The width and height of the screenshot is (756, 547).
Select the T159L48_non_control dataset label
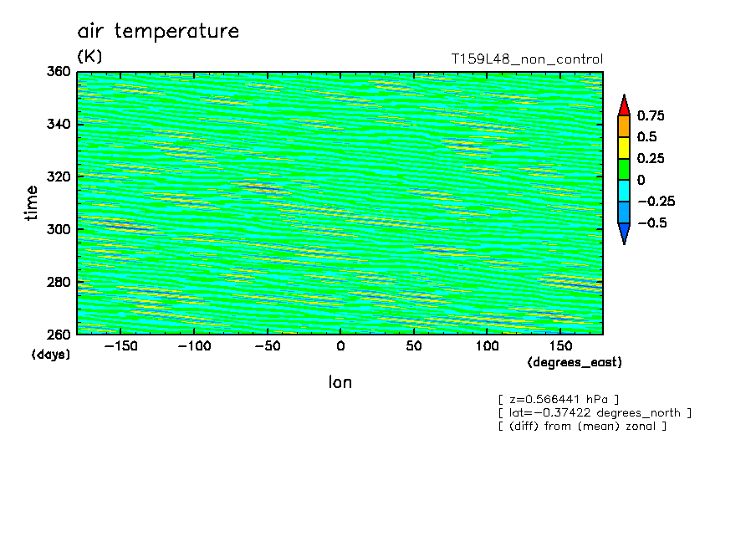click(x=526, y=59)
